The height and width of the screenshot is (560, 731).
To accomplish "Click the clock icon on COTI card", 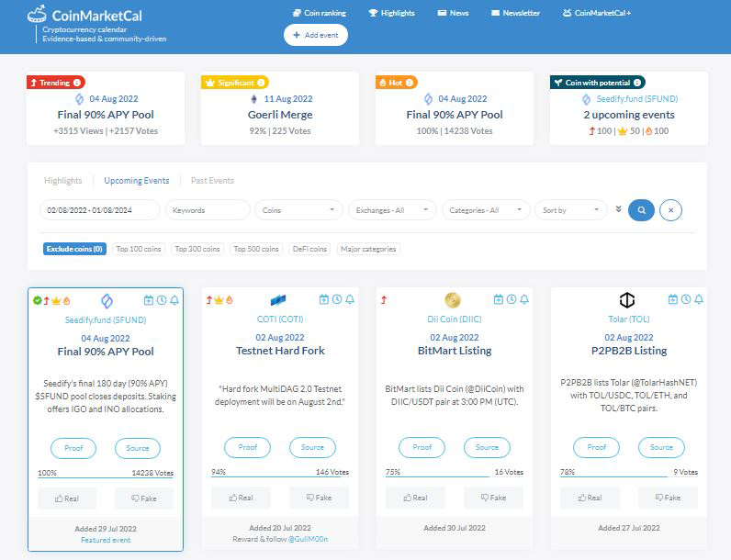I will (337, 299).
